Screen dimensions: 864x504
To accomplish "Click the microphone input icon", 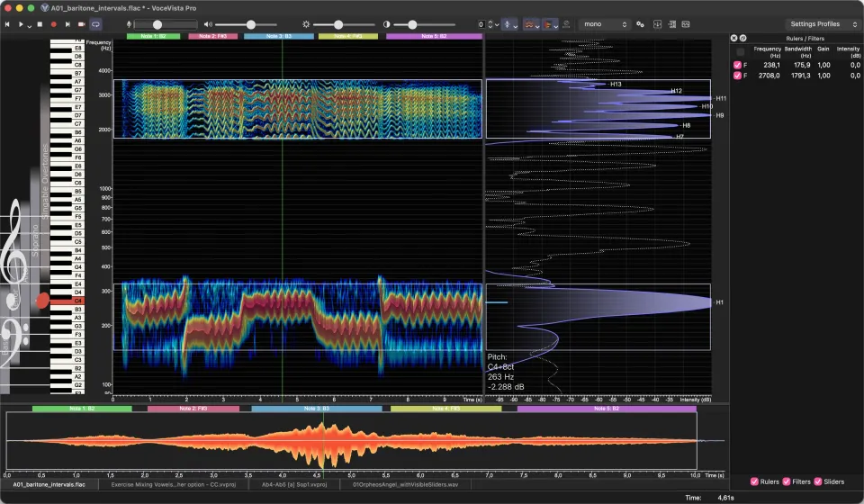I will pos(129,24).
